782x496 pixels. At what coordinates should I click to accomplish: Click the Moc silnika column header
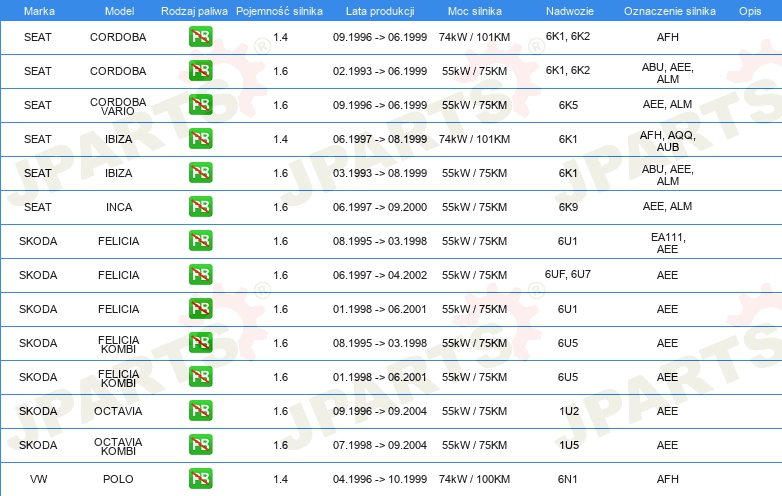475,11
